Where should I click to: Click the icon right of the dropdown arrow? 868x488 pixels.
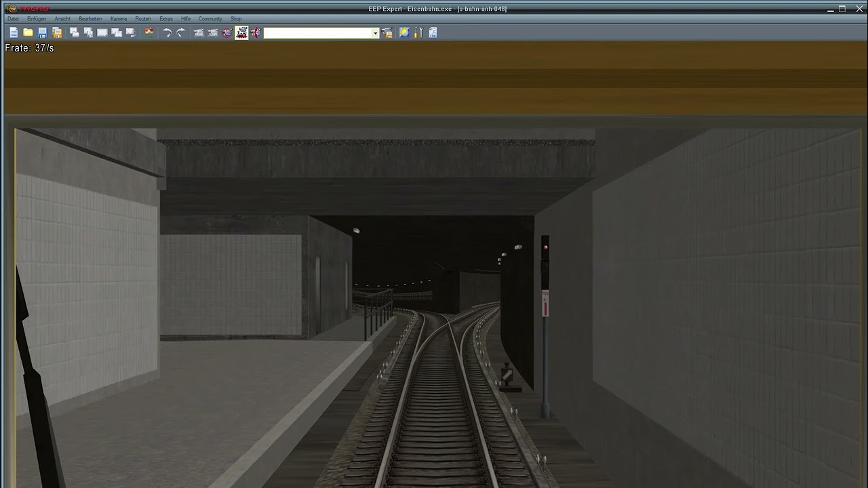(387, 33)
